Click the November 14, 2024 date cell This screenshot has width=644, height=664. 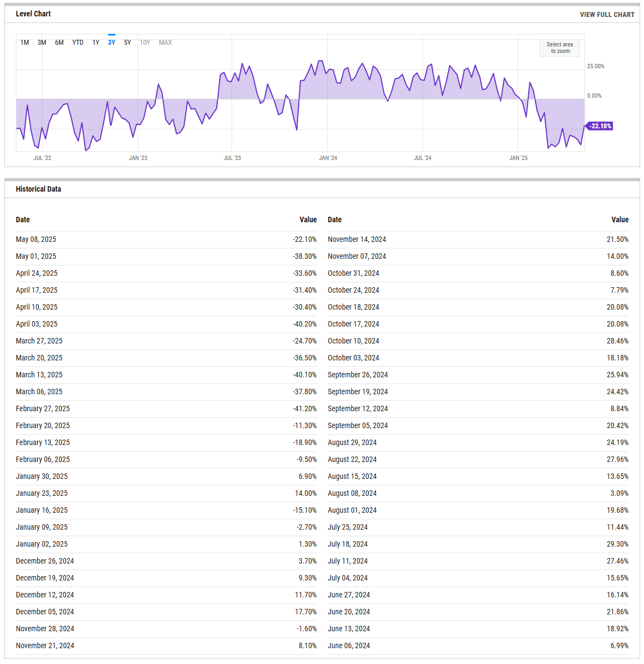(x=357, y=239)
